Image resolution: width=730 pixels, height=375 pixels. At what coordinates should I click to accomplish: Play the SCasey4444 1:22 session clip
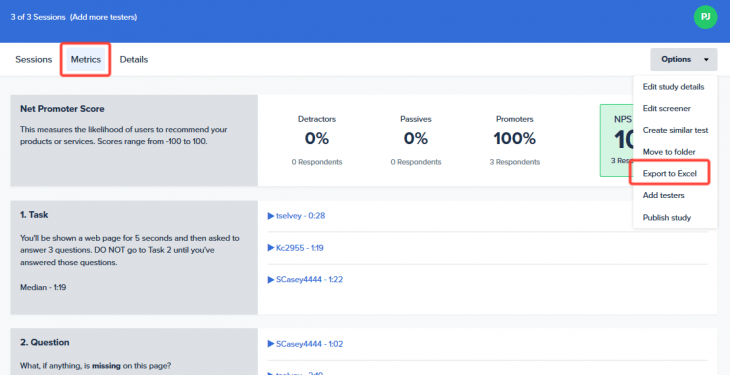(x=305, y=280)
